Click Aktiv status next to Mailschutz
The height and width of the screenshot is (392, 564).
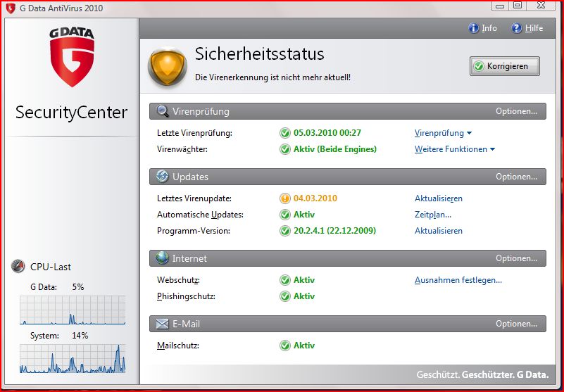[304, 346]
